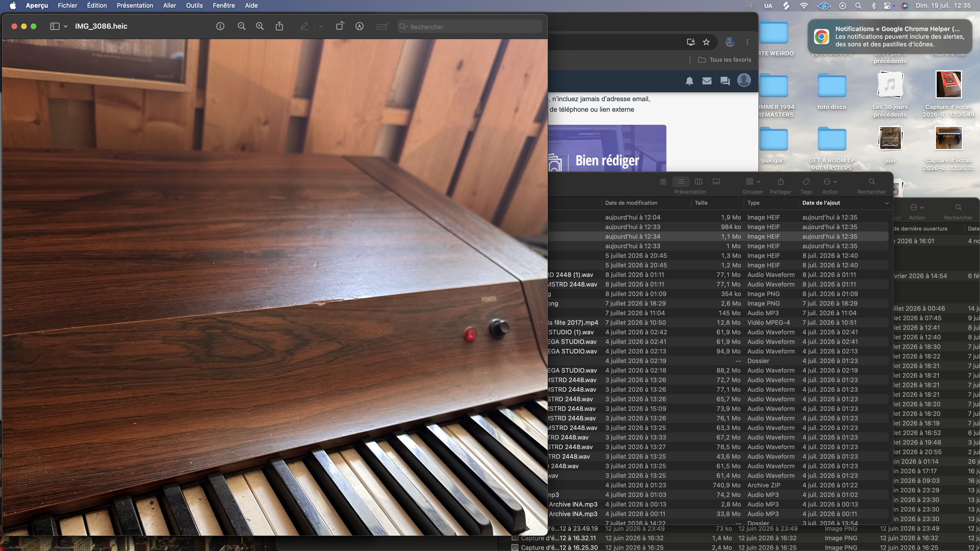Open chat messages icon on the web page
This screenshot has height=551, width=980.
pos(725,81)
